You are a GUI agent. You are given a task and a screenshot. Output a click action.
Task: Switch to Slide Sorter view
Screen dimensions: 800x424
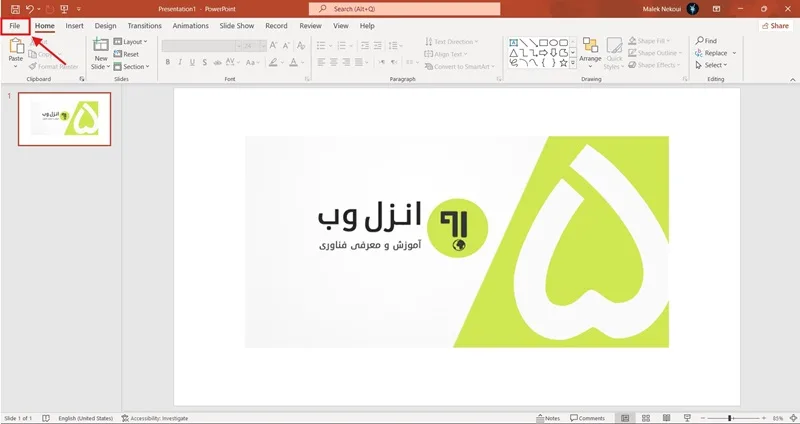click(646, 418)
